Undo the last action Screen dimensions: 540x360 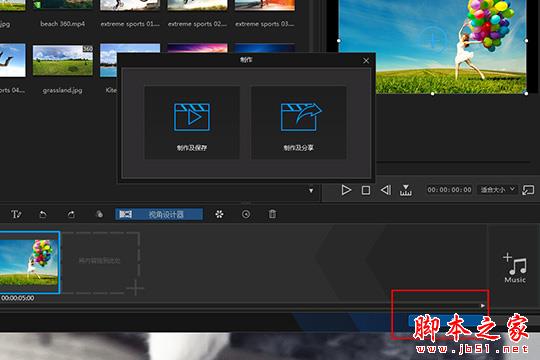pyautogui.click(x=43, y=215)
